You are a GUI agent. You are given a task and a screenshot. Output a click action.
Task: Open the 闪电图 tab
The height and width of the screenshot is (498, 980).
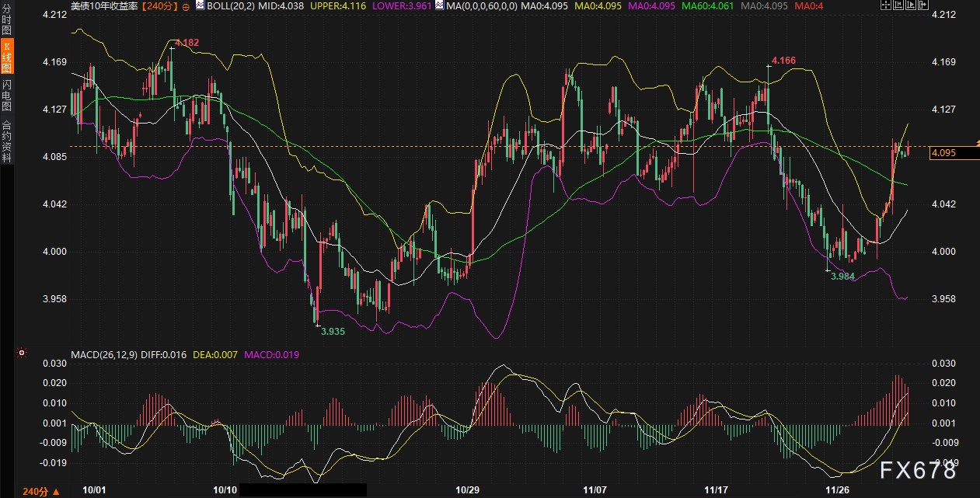[x=6, y=95]
